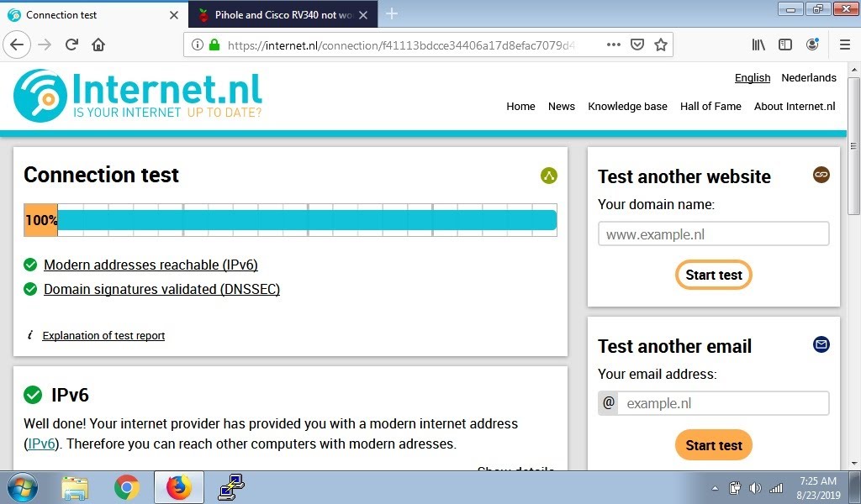
Task: Open the Explanation of test report link
Action: coord(103,335)
